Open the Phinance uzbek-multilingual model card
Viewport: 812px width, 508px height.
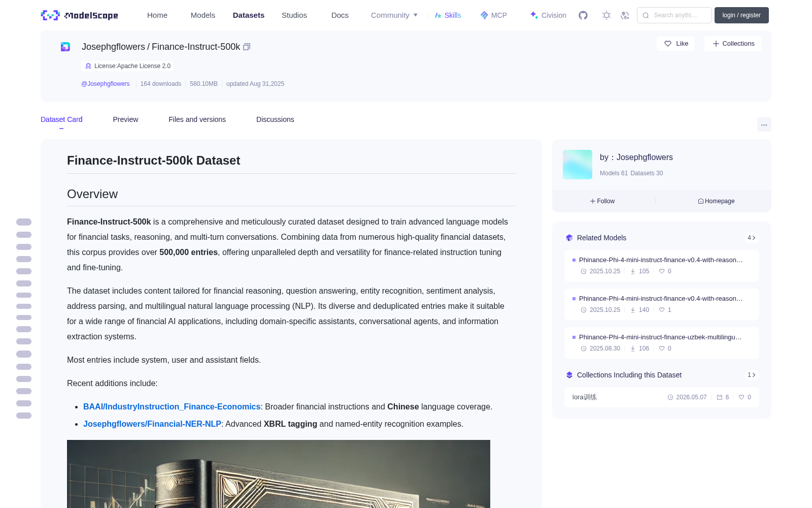662,343
